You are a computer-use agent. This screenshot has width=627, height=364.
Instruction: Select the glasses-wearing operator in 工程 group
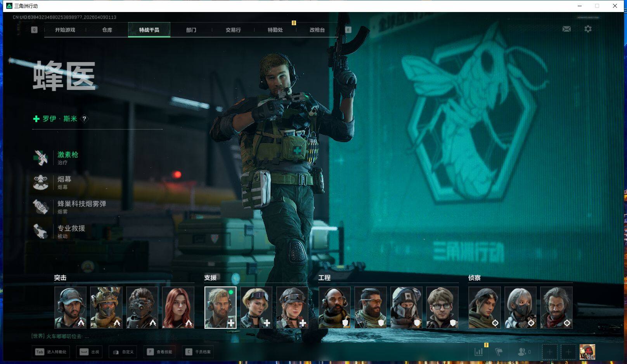(x=442, y=307)
